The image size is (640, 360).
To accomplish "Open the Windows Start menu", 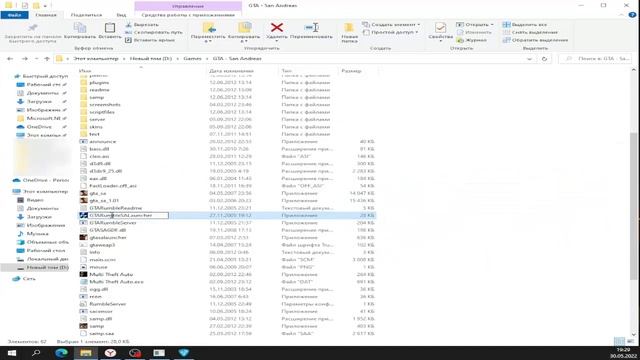I will point(11,353).
